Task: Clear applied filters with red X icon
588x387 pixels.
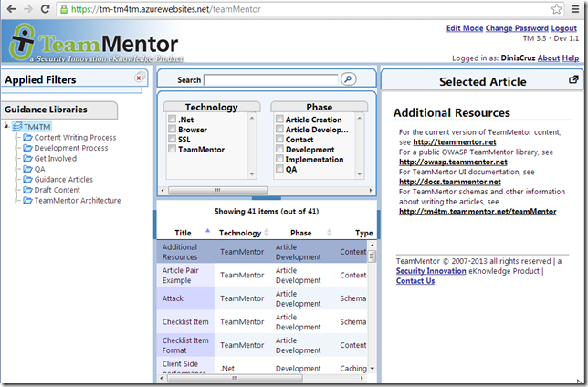Action: pos(139,79)
